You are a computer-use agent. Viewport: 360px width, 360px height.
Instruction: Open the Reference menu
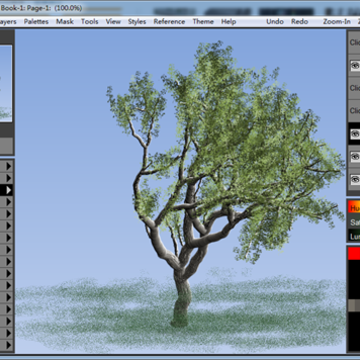click(169, 22)
